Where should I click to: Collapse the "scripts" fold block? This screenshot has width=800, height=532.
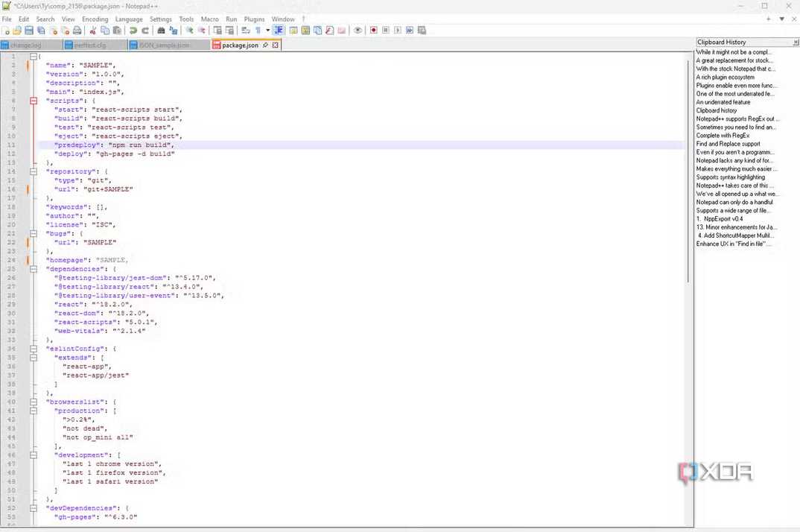pos(34,101)
